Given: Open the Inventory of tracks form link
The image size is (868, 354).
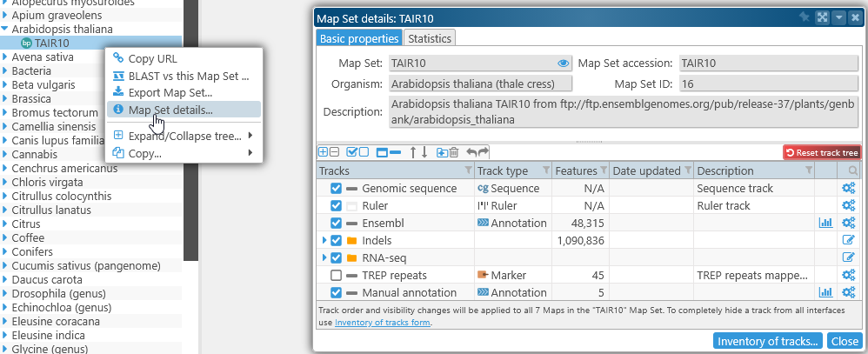Looking at the screenshot, I should point(383,323).
